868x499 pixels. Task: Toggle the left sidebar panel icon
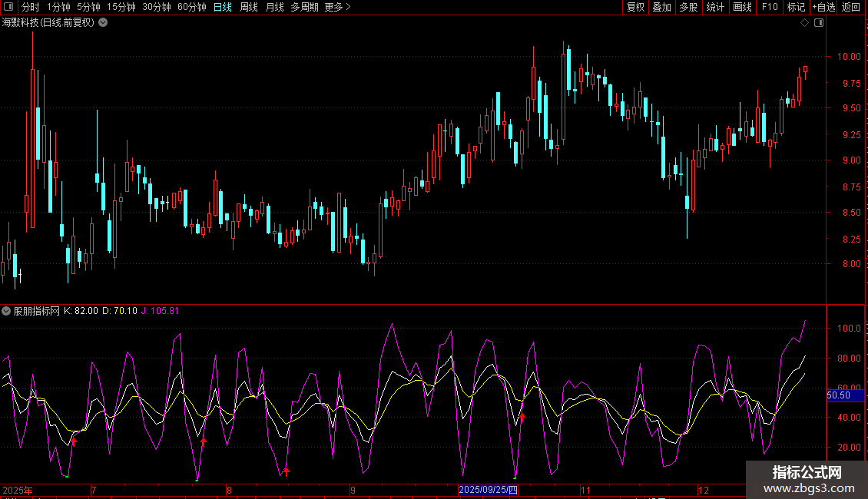(8, 8)
